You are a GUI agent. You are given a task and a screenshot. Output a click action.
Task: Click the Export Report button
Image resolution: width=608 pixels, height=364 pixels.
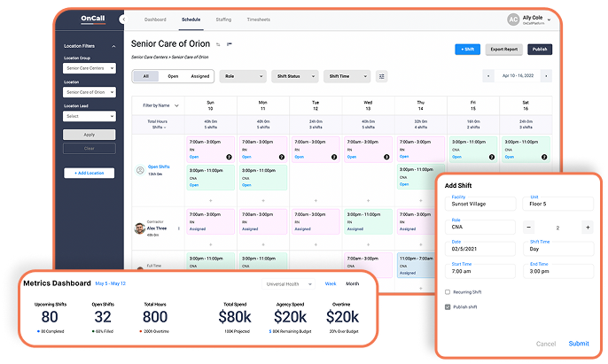504,50
